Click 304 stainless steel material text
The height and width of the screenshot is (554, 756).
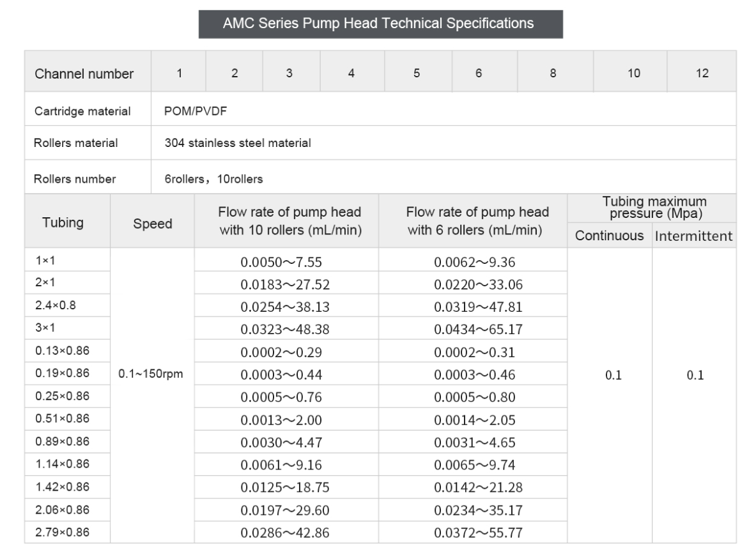238,143
